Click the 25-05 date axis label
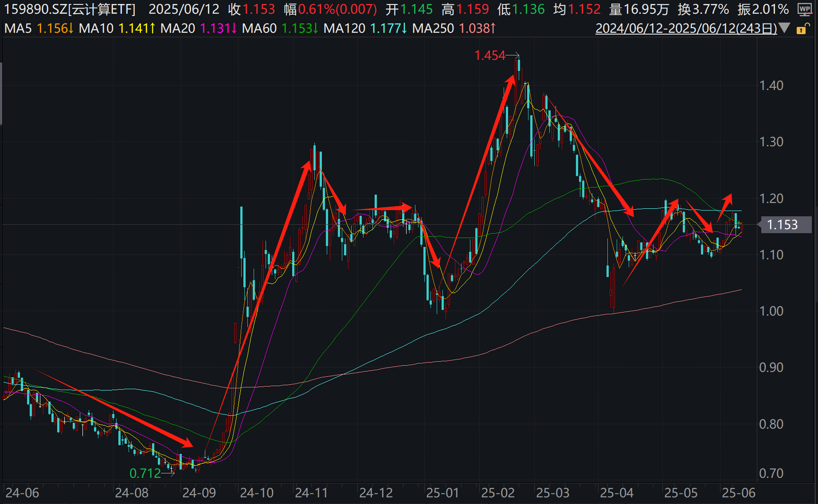This screenshot has height=504, width=818. point(681,493)
